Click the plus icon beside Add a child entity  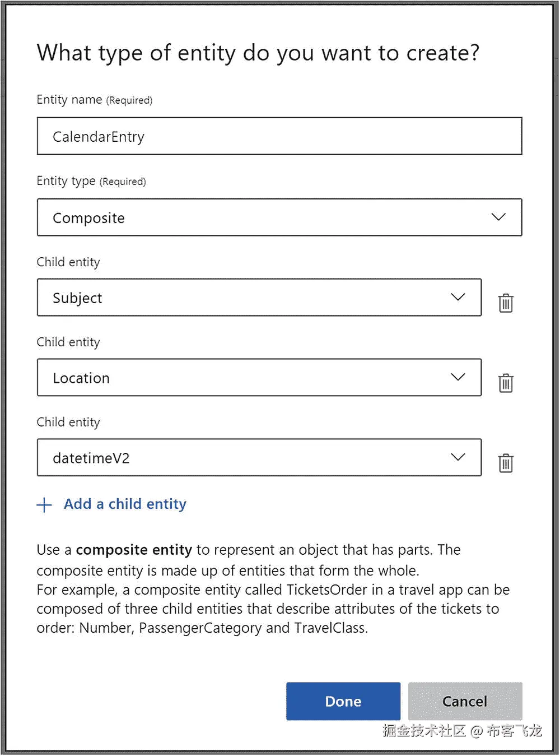[x=44, y=505]
